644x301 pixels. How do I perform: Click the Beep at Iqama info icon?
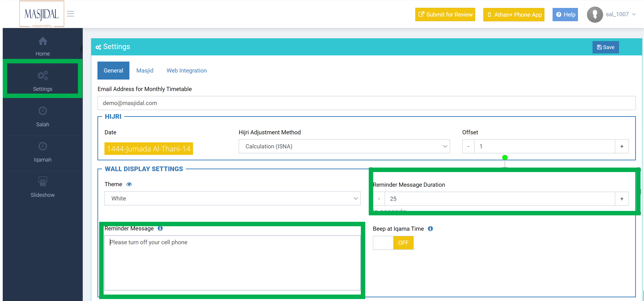coord(430,229)
